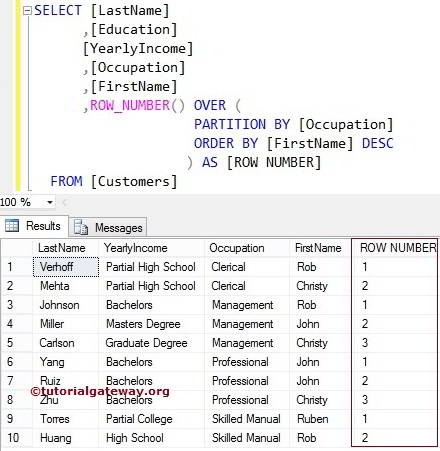Select the LastName column header
The image size is (440, 451).
pos(66,248)
